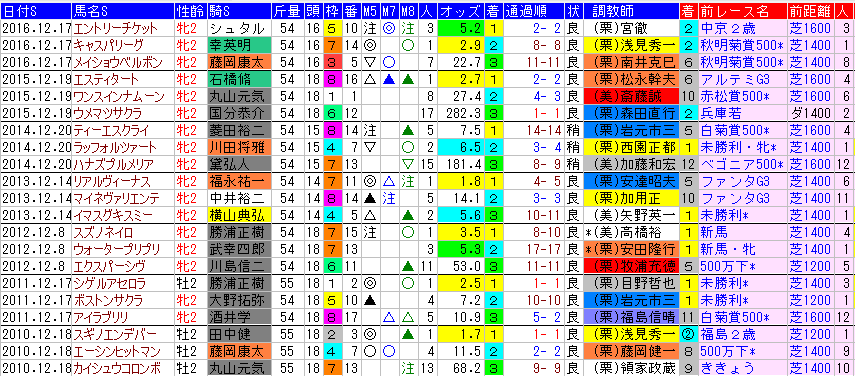The height and width of the screenshot is (376, 855).
Task: Select horse name イマスグキスミー
Action: tap(112, 215)
